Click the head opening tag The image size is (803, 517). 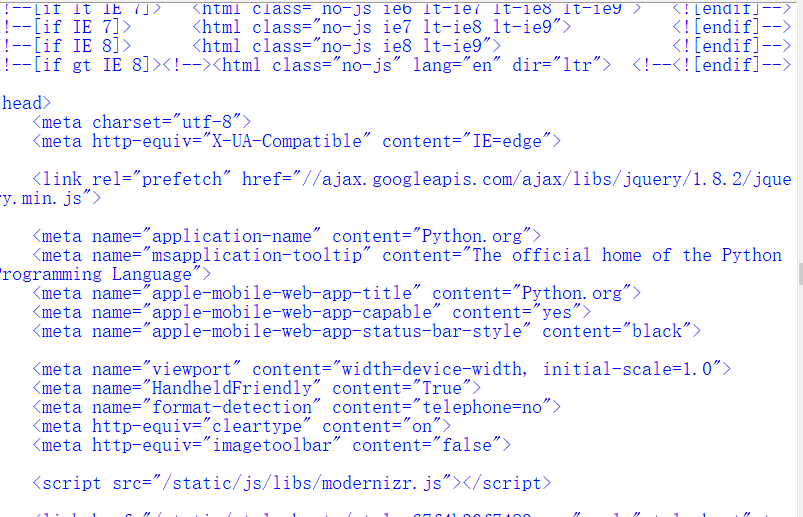click(x=26, y=103)
